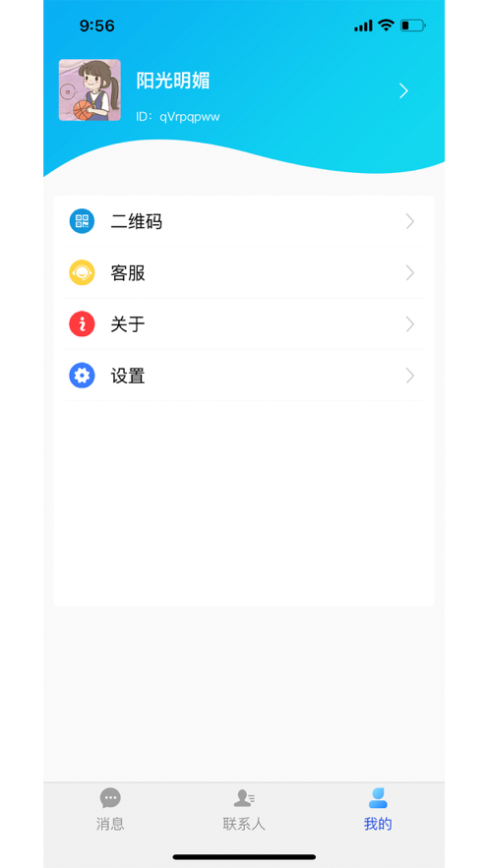Screen dimensions: 489x868
Task: Tap the blue gear settings icon
Action: pyautogui.click(x=82, y=376)
